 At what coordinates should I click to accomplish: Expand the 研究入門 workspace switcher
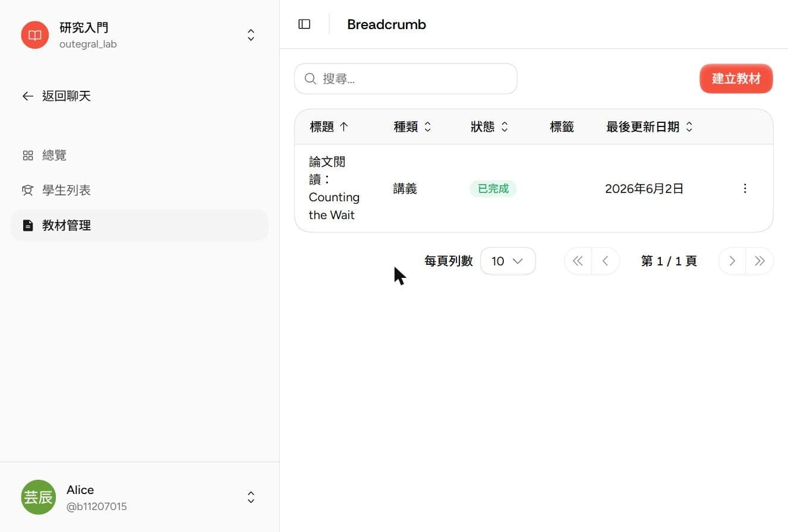(251, 35)
